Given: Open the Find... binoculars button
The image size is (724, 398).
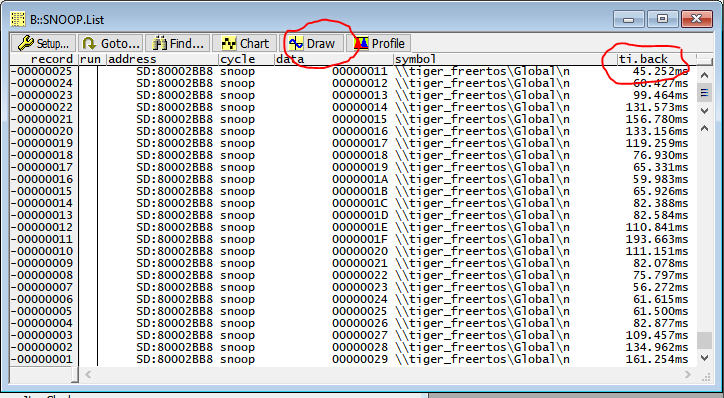Looking at the screenshot, I should 178,43.
